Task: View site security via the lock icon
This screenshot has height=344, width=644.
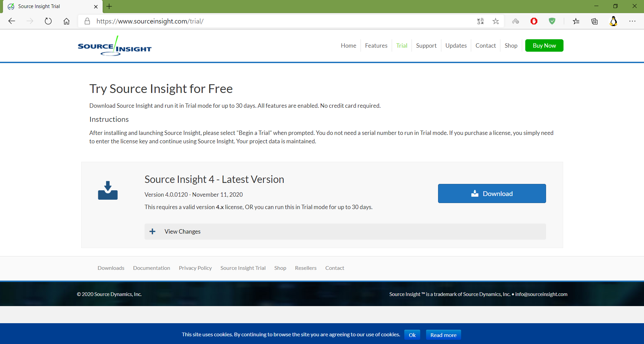Action: click(87, 21)
